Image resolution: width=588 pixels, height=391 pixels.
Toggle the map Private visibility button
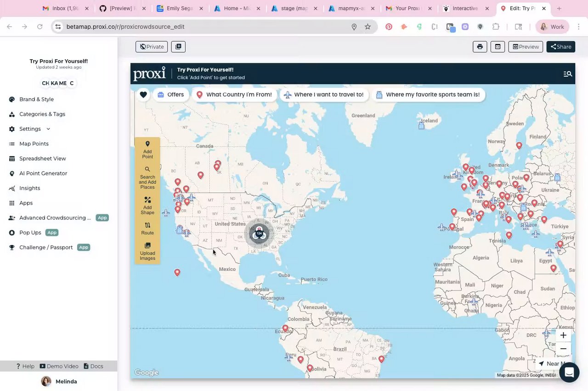152,46
